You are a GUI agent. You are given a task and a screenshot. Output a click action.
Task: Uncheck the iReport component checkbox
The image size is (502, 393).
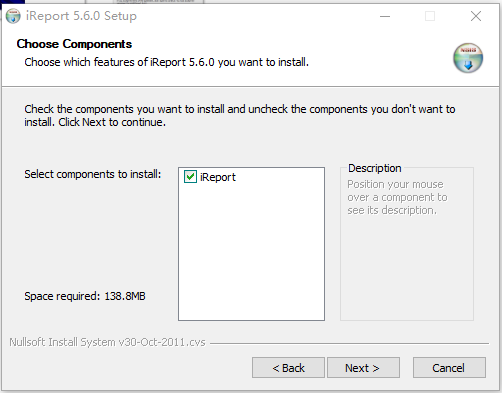tap(190, 177)
